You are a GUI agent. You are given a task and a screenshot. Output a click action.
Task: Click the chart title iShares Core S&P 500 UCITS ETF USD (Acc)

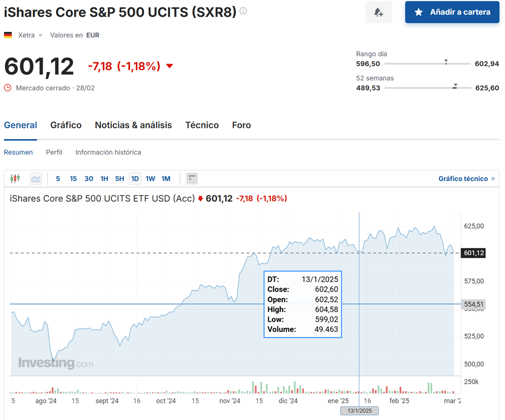click(102, 198)
